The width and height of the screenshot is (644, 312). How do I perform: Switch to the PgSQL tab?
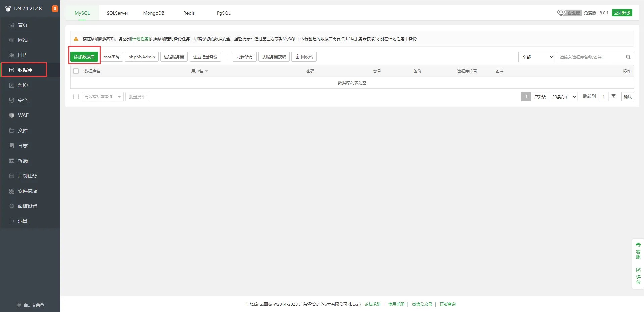tap(224, 13)
